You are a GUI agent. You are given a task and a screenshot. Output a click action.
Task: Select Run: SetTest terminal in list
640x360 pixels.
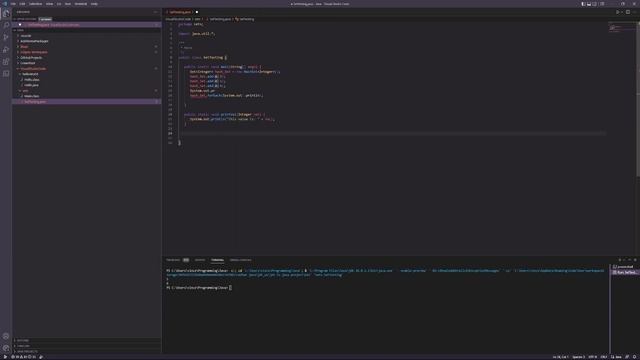coord(624,272)
